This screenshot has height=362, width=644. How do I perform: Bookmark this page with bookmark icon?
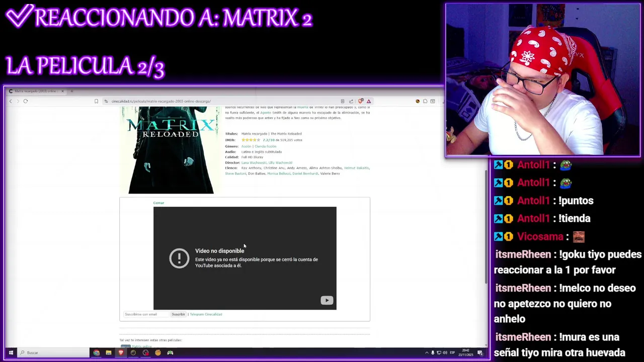click(x=96, y=101)
